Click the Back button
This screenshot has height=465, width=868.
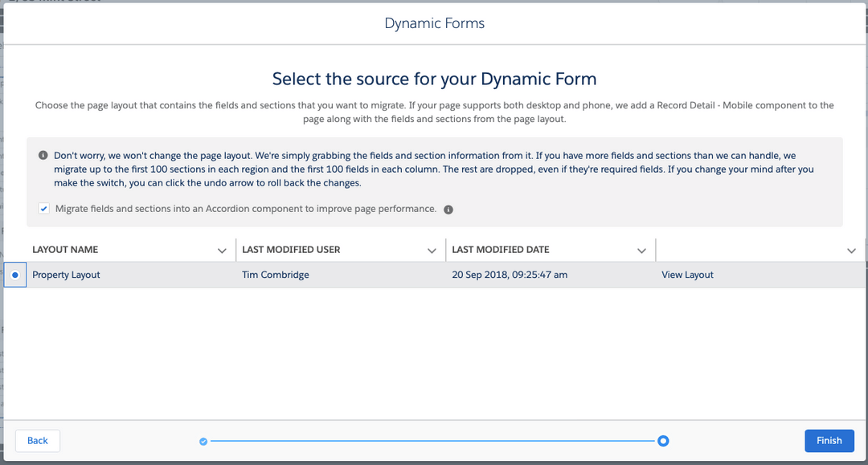pyautogui.click(x=37, y=440)
